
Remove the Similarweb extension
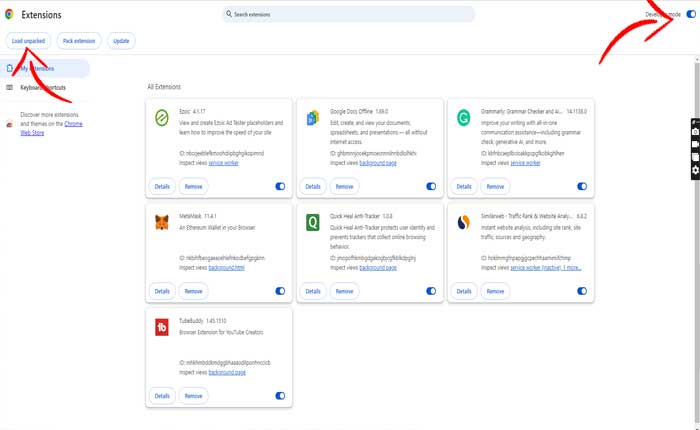pyautogui.click(x=495, y=291)
